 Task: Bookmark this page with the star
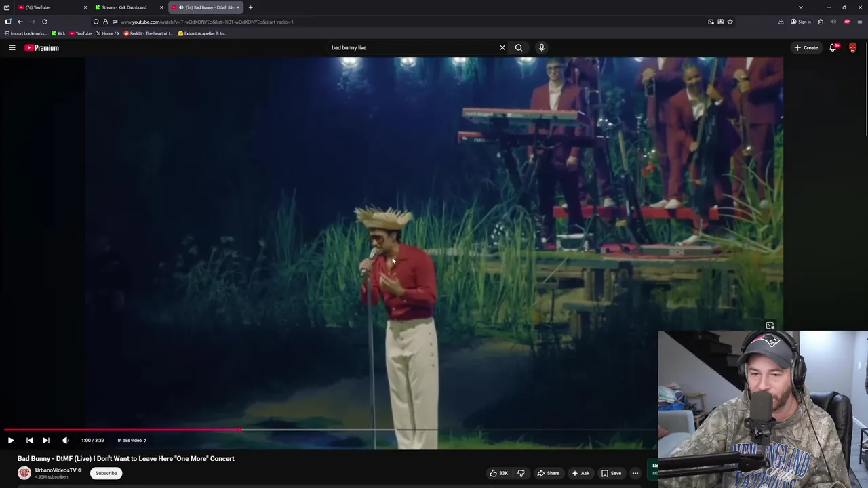(x=730, y=22)
